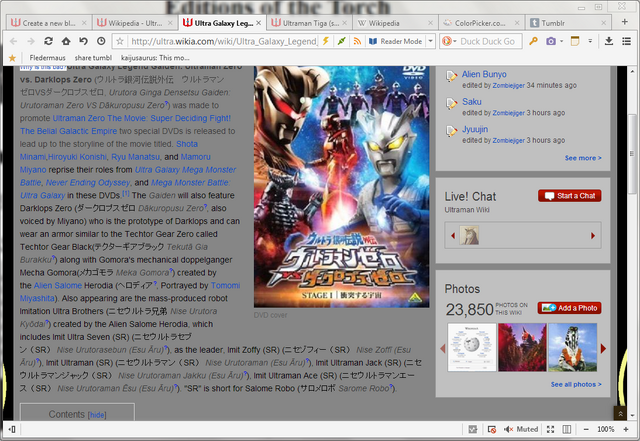Open browsing history clock icon
Viewport: 640px width, 441px height.
101,41
